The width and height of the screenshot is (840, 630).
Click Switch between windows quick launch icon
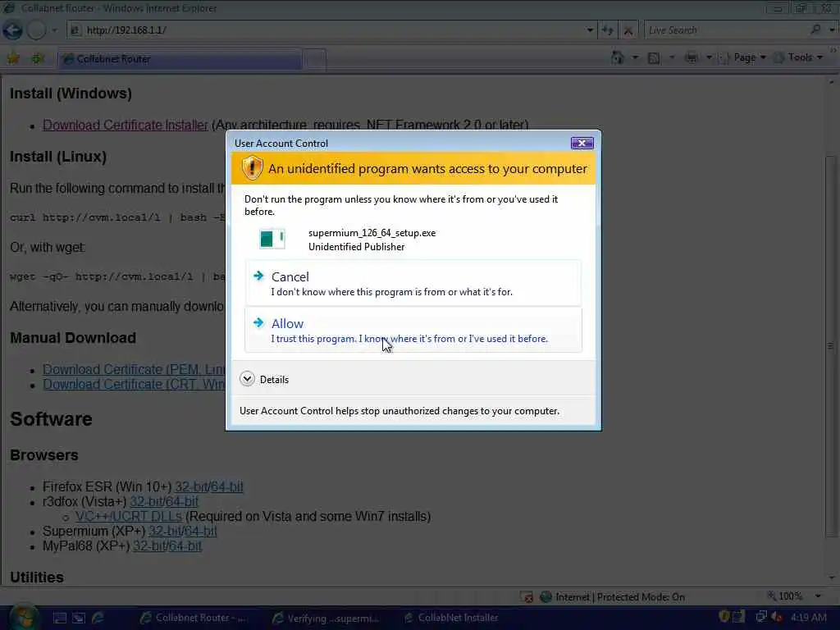[x=79, y=619]
